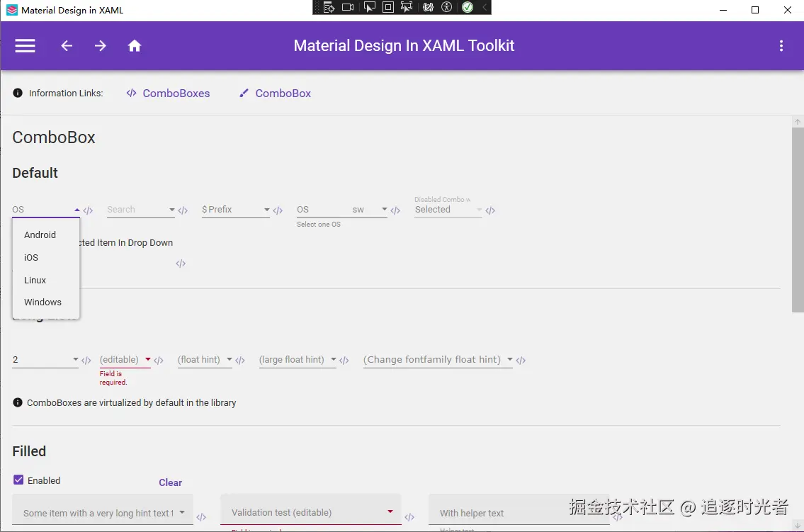Choose iOS from the OS list
The image size is (804, 532).
pos(46,257)
